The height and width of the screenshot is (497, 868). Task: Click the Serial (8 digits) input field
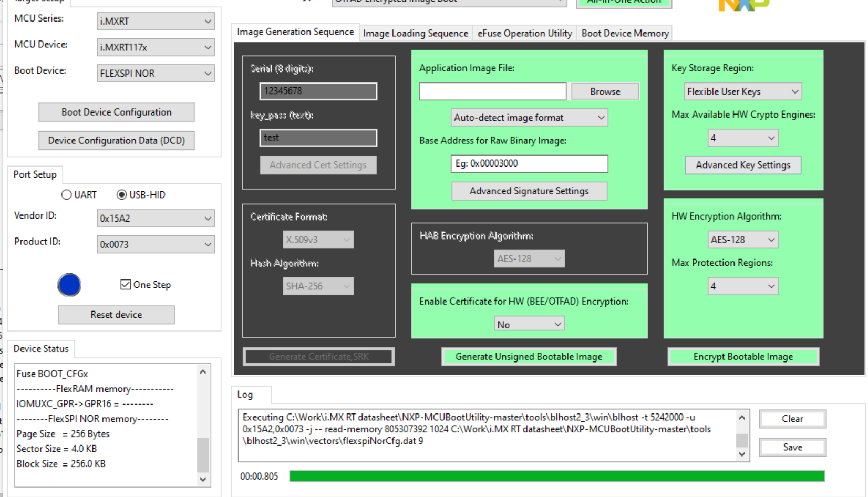(x=318, y=91)
